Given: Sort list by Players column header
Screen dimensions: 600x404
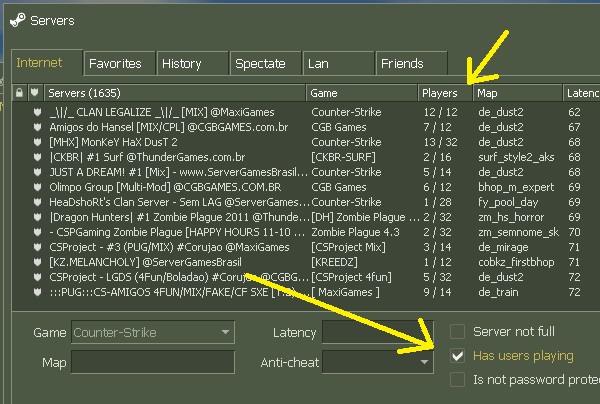Looking at the screenshot, I should click(x=445, y=93).
